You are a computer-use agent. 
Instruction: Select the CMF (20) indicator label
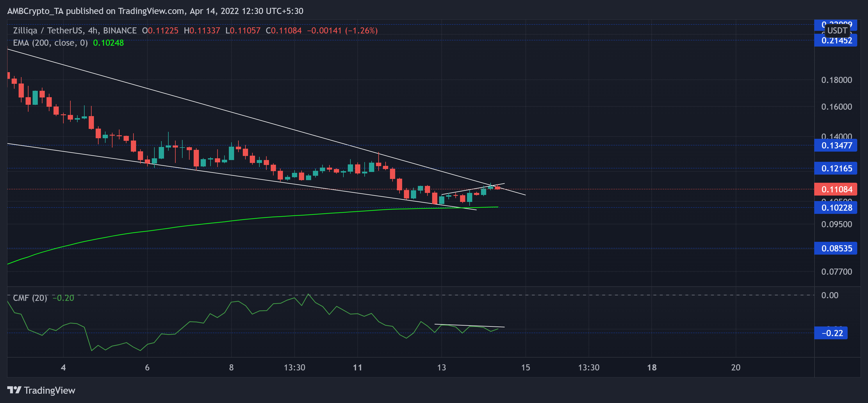pyautogui.click(x=30, y=298)
